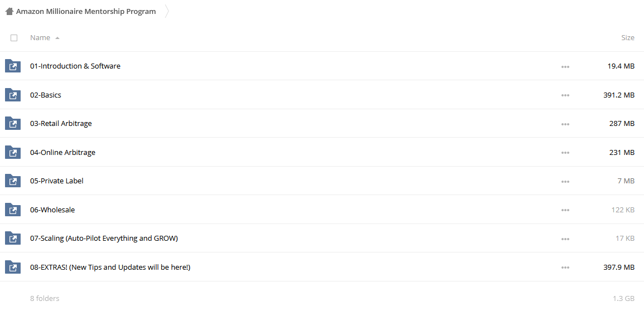644x311 pixels.
Task: Click the 08-EXTRAS folder icon
Action: pyautogui.click(x=13, y=267)
